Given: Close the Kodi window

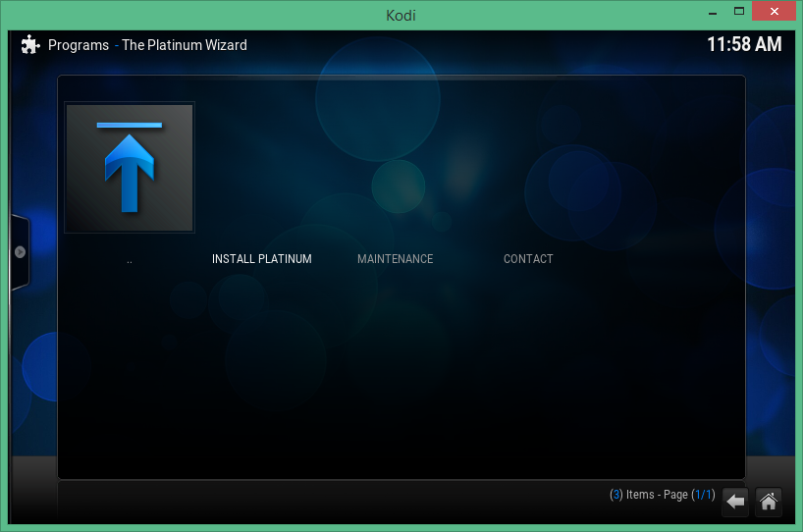Looking at the screenshot, I should point(774,11).
